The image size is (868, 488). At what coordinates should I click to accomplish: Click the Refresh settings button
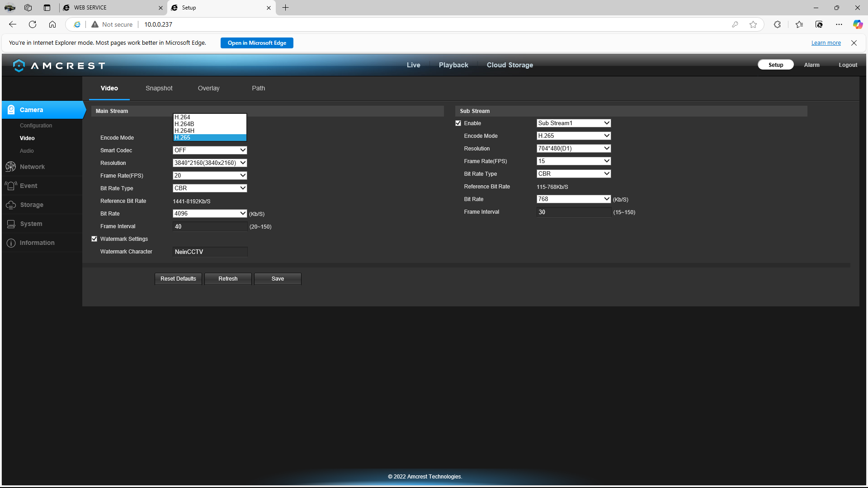(x=228, y=279)
